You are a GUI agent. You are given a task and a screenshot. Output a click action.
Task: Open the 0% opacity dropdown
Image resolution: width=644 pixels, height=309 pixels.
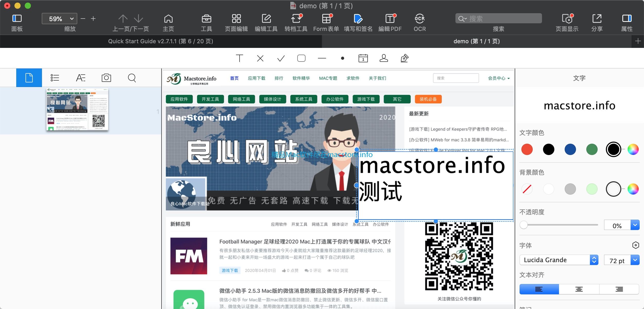coord(635,225)
